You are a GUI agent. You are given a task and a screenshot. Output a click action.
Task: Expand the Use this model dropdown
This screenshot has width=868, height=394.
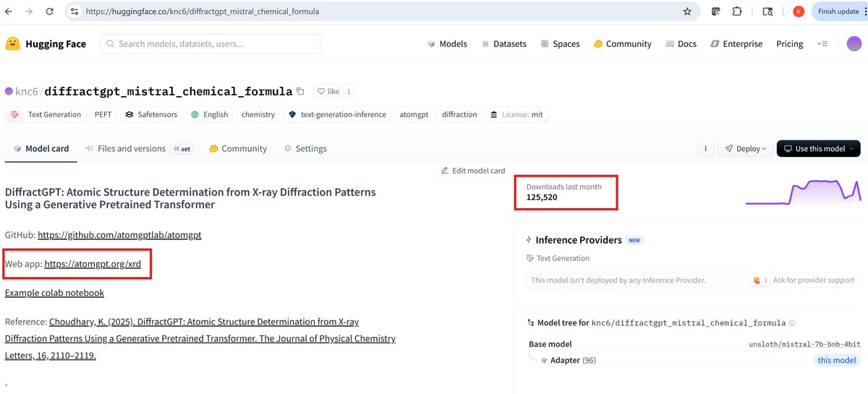click(x=819, y=148)
